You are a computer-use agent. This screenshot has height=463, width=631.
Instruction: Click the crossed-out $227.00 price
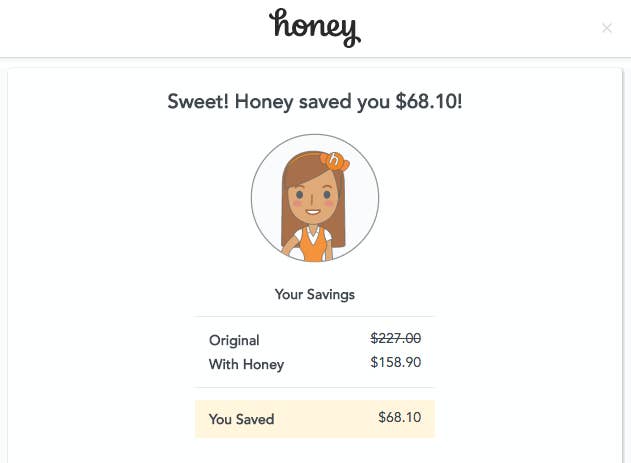(395, 338)
